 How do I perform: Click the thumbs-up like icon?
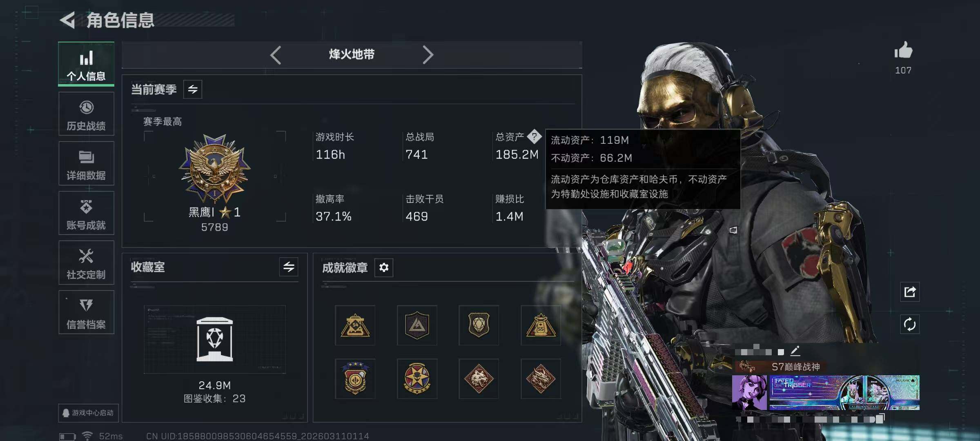tap(903, 51)
